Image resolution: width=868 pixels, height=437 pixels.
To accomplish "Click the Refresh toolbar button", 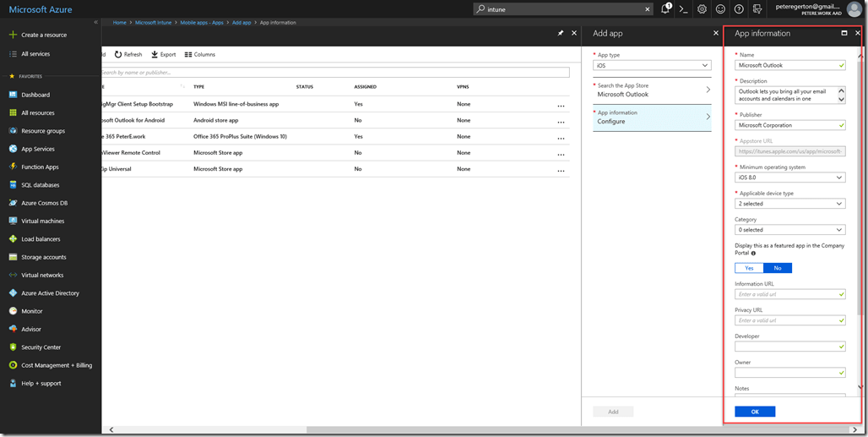I will (x=128, y=54).
